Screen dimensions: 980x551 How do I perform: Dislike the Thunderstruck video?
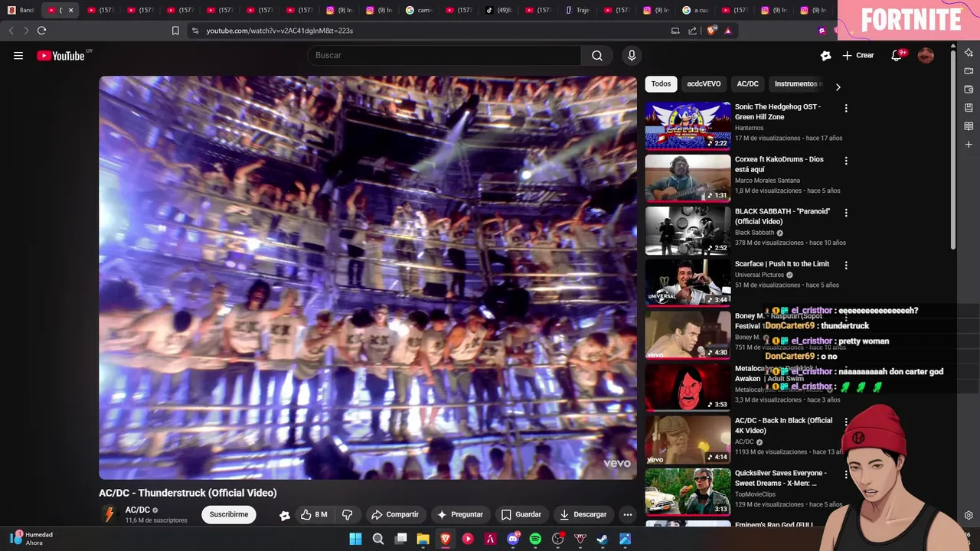(x=347, y=514)
